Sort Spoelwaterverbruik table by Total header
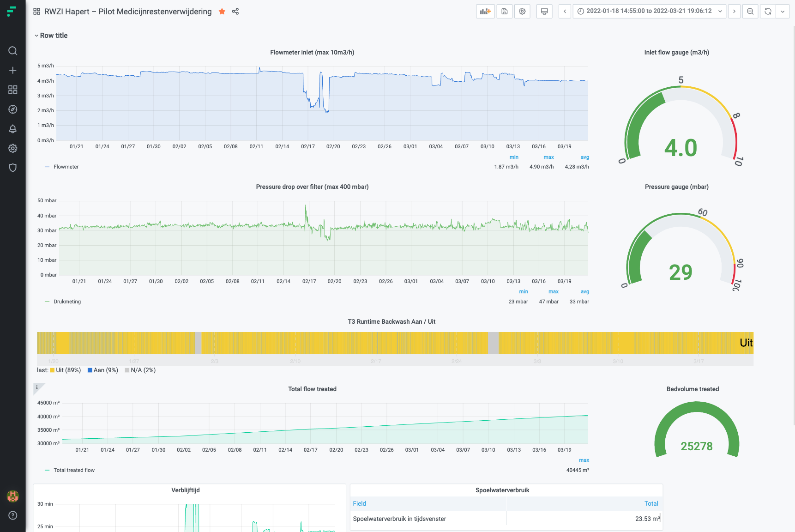Viewport: 795px width, 532px height. pyautogui.click(x=651, y=504)
